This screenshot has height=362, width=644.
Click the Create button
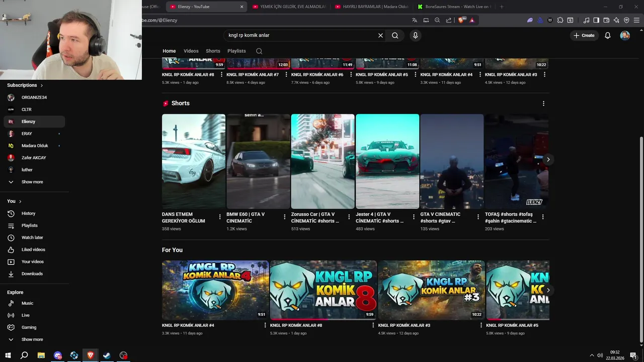tap(584, 35)
